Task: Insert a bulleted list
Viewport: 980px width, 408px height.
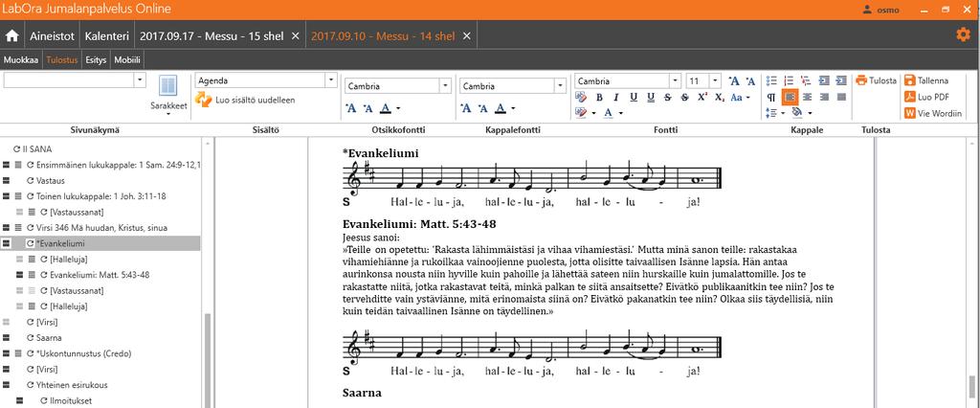Action: click(771, 80)
